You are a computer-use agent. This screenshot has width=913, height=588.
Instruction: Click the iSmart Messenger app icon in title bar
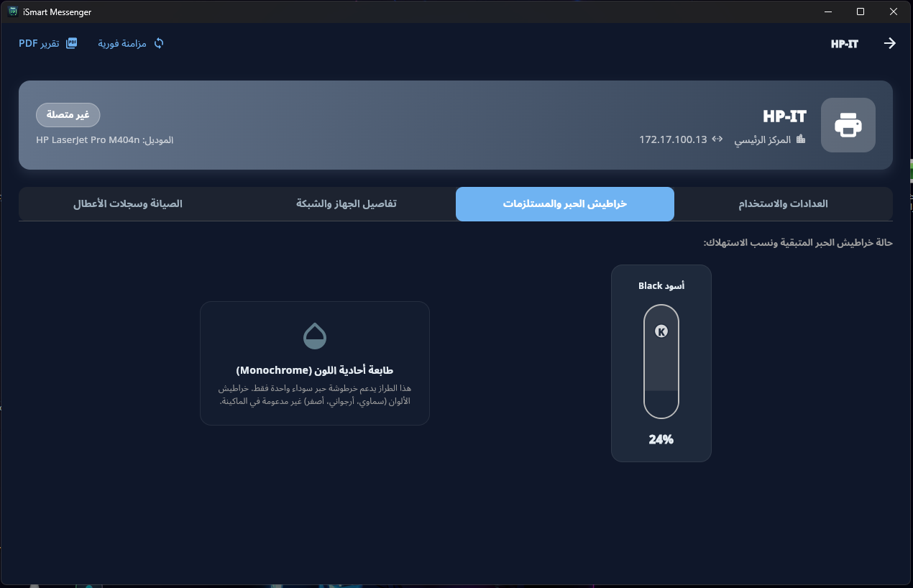tap(14, 12)
